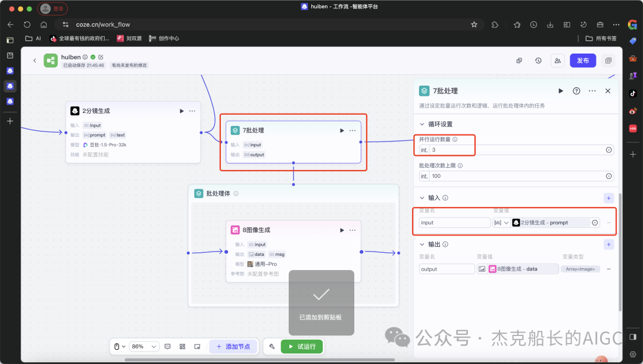
Task: Select the 批处理体 container title
Action: point(218,194)
